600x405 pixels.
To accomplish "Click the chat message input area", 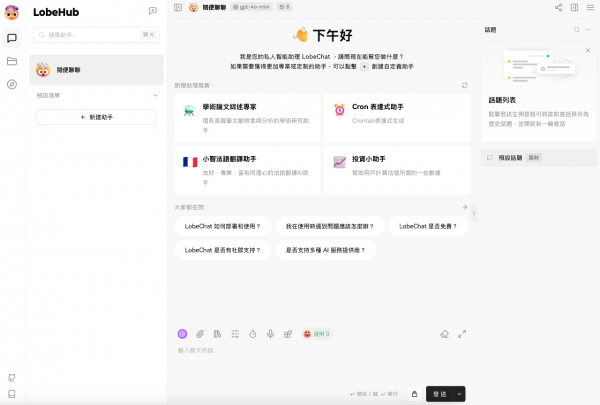I will click(322, 363).
